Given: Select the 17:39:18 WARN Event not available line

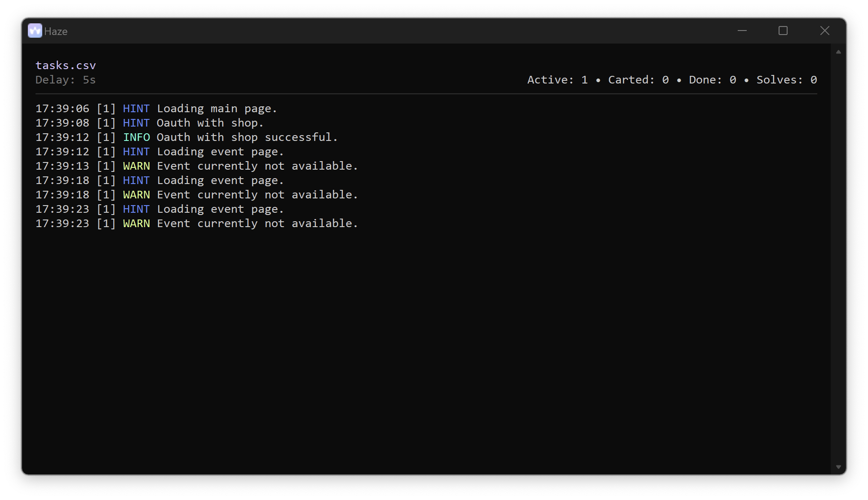Looking at the screenshot, I should pyautogui.click(x=197, y=195).
